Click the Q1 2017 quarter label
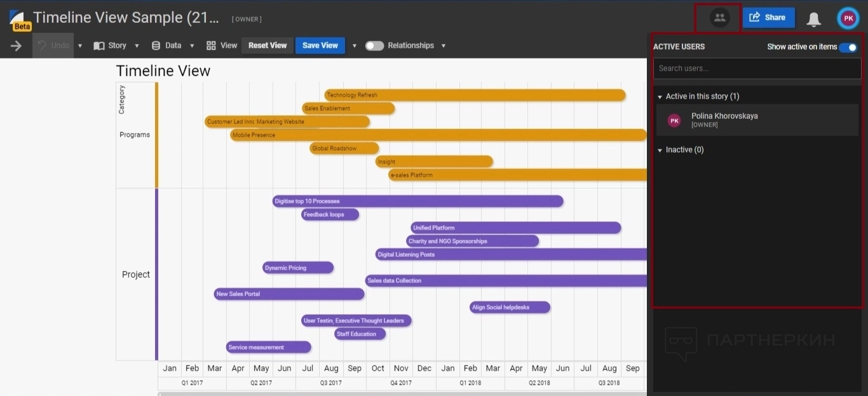 pyautogui.click(x=193, y=383)
